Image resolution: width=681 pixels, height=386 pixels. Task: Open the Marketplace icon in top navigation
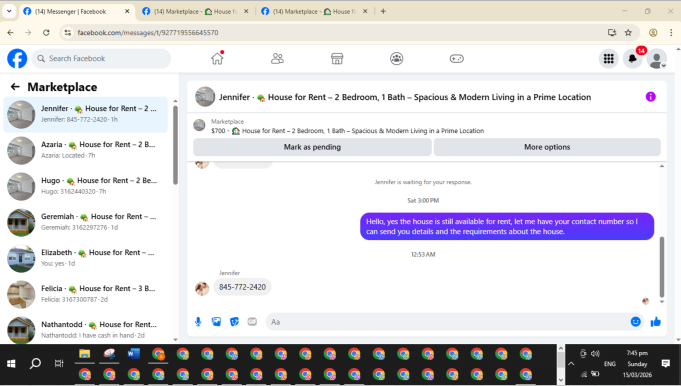[337, 59]
